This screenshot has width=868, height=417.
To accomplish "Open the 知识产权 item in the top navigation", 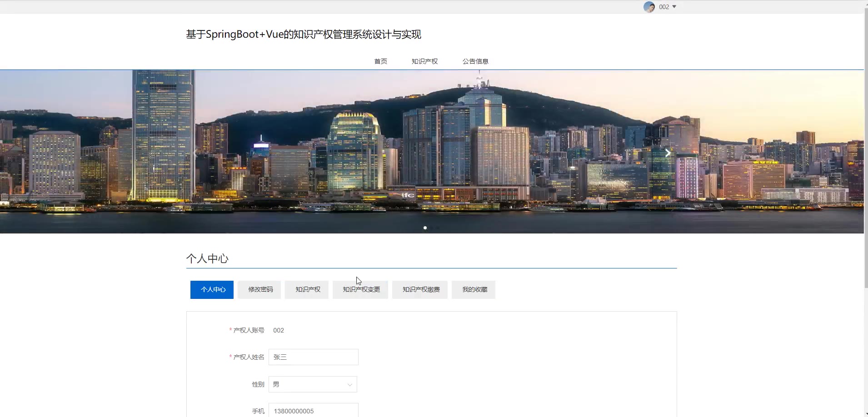I will pos(424,61).
